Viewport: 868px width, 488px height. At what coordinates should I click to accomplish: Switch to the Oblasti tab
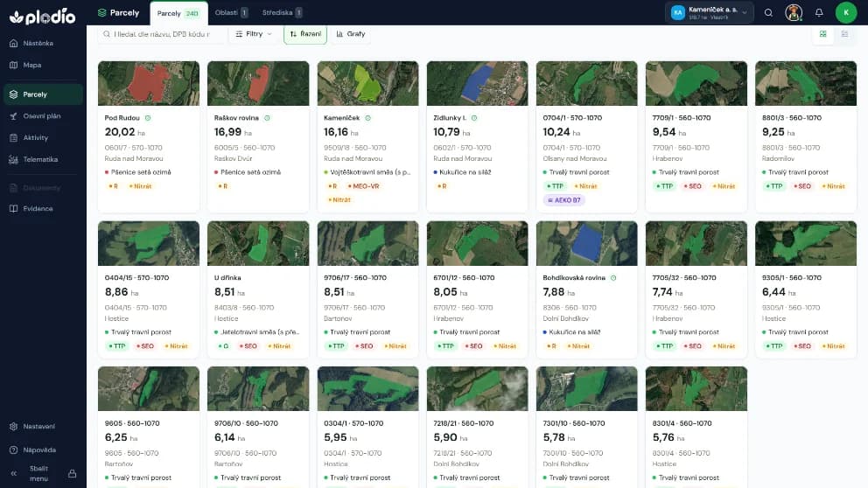231,13
